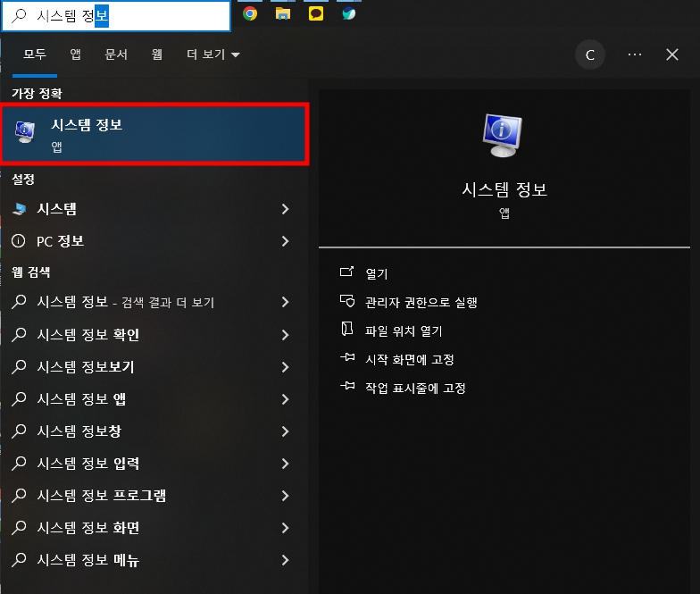The height and width of the screenshot is (594, 700).
Task: Click the 시스템 정보 title in preview pane
Action: (504, 189)
